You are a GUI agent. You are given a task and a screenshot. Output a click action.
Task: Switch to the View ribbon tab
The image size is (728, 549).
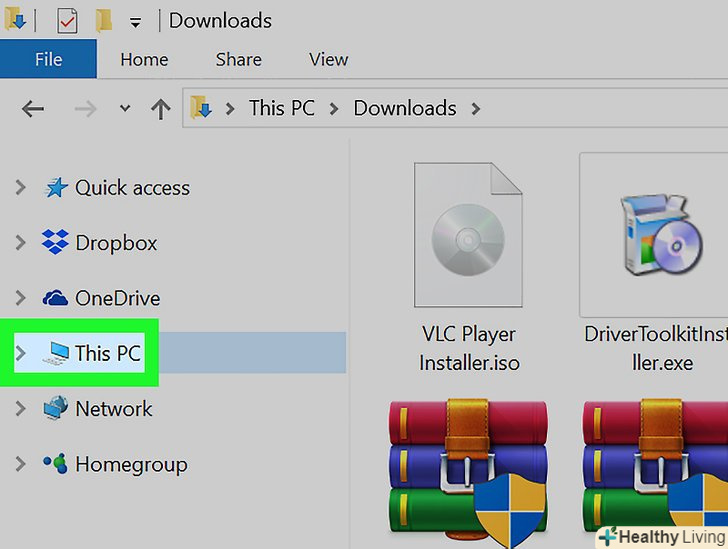point(329,59)
